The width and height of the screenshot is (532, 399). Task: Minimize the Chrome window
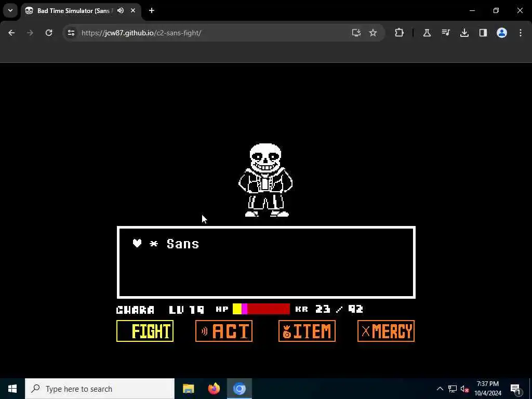472,10
